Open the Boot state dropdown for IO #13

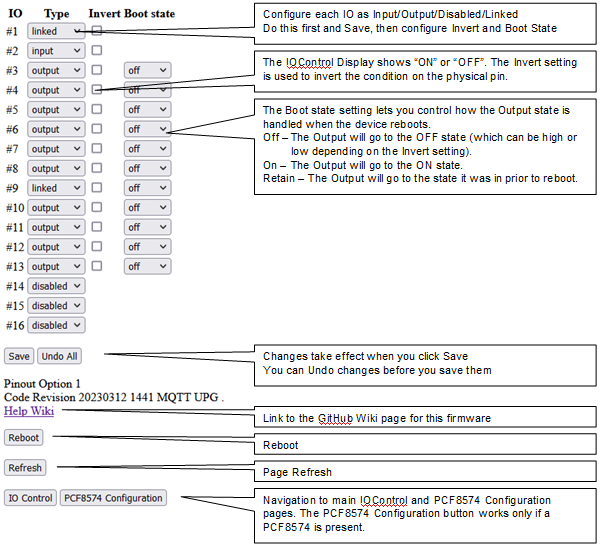(x=147, y=266)
